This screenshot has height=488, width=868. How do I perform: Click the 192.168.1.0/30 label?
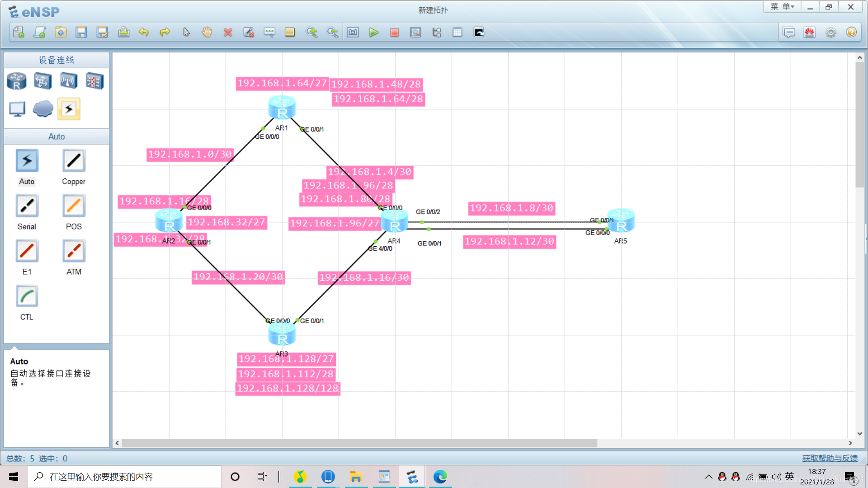click(190, 155)
